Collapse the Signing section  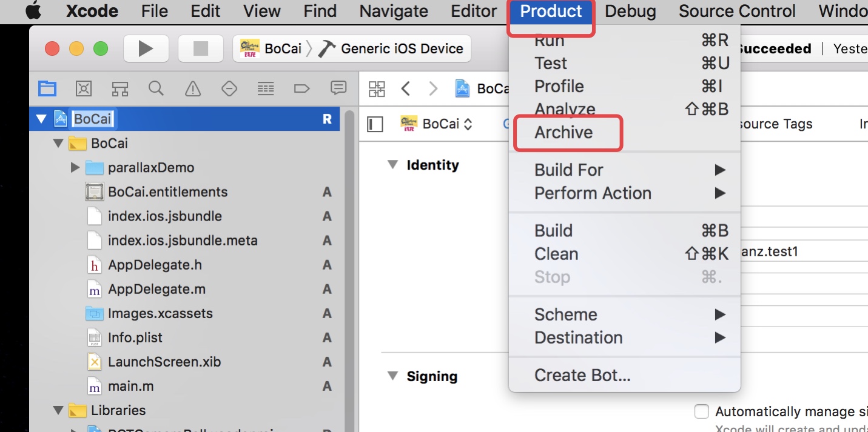click(393, 376)
